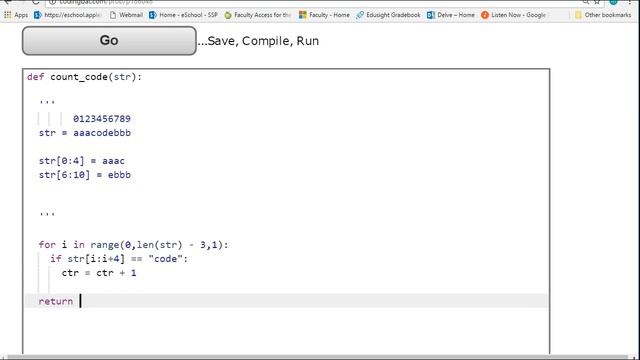Click the str[6:10] = ebbb line
The height and width of the screenshot is (360, 640).
pos(84,175)
